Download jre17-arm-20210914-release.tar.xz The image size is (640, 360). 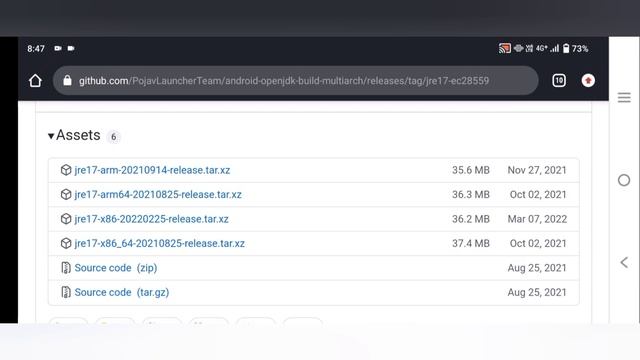pyautogui.click(x=152, y=170)
